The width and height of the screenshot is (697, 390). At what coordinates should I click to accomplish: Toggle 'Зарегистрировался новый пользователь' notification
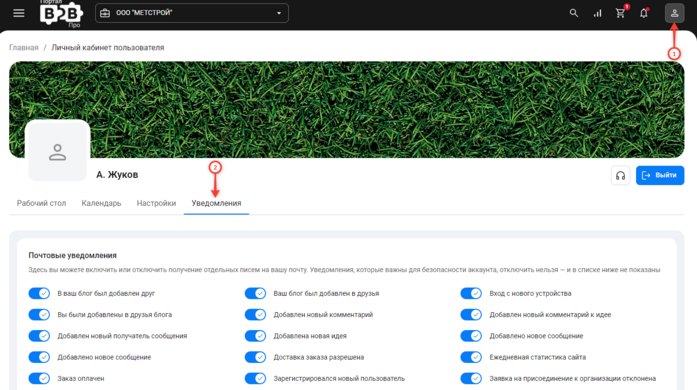[255, 378]
